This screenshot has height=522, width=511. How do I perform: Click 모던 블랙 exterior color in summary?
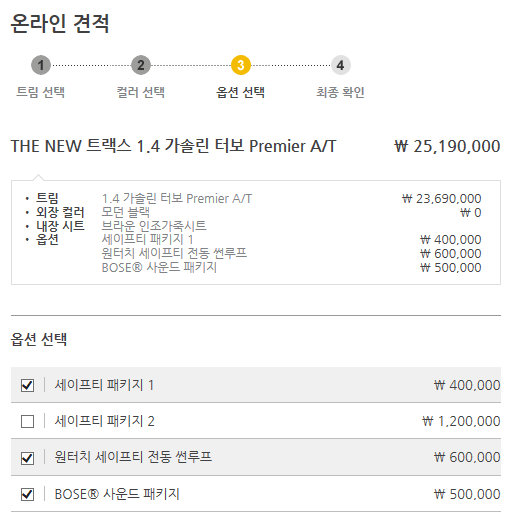(x=126, y=212)
